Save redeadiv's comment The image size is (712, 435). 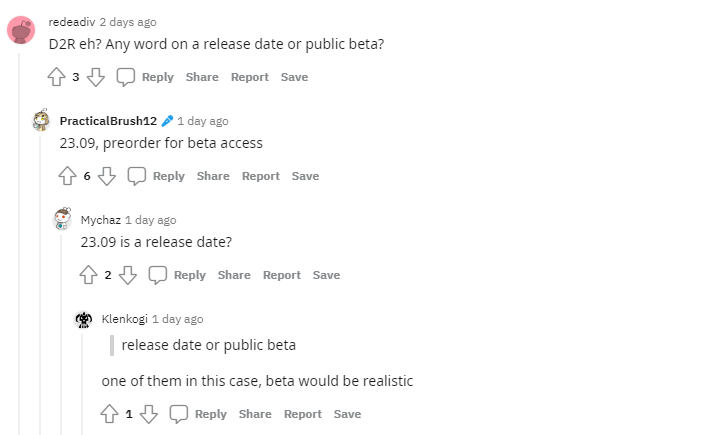294,77
